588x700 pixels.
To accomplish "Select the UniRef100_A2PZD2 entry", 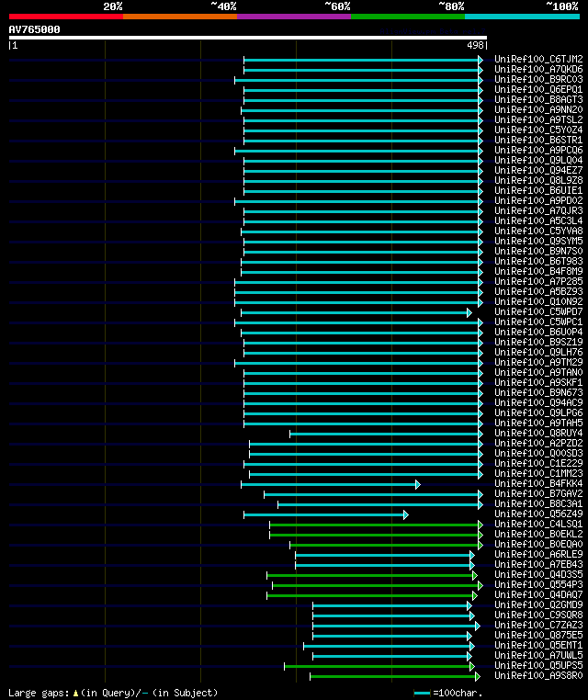I will pos(538,443).
